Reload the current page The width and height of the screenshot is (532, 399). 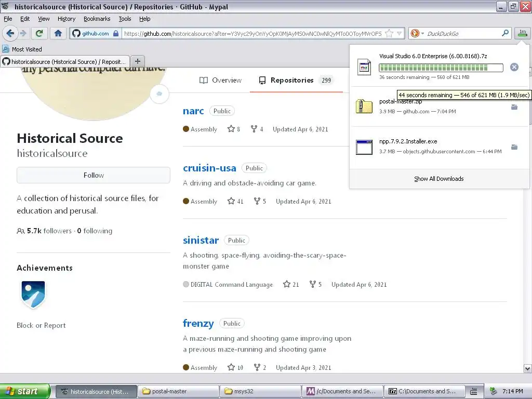coord(39,33)
